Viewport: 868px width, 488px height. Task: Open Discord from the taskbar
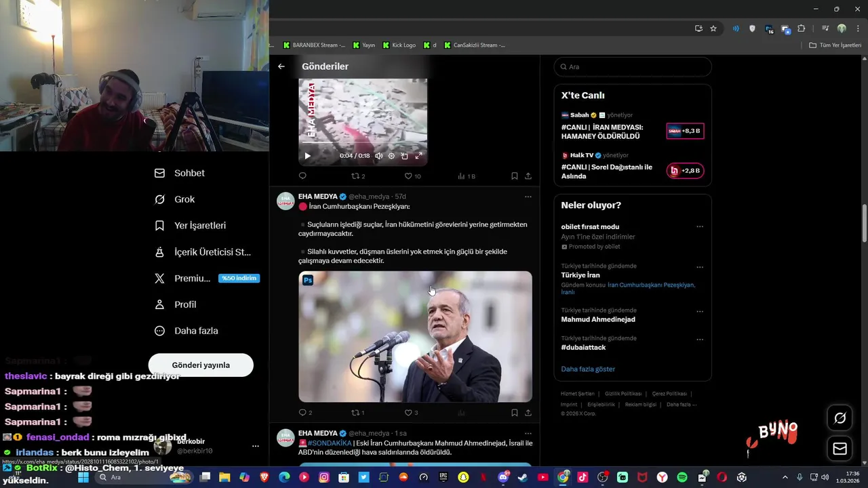tap(503, 477)
